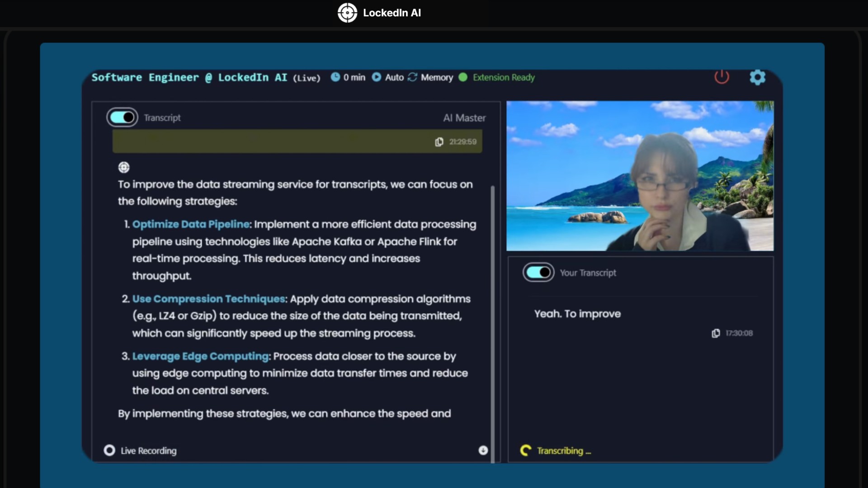Click the green Extension Ready status dot
The width and height of the screenshot is (868, 488).
pos(463,77)
